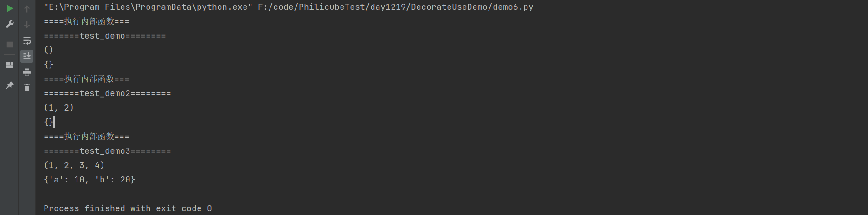The image size is (868, 215).
Task: Click the up arrow stack trace icon
Action: [x=27, y=8]
